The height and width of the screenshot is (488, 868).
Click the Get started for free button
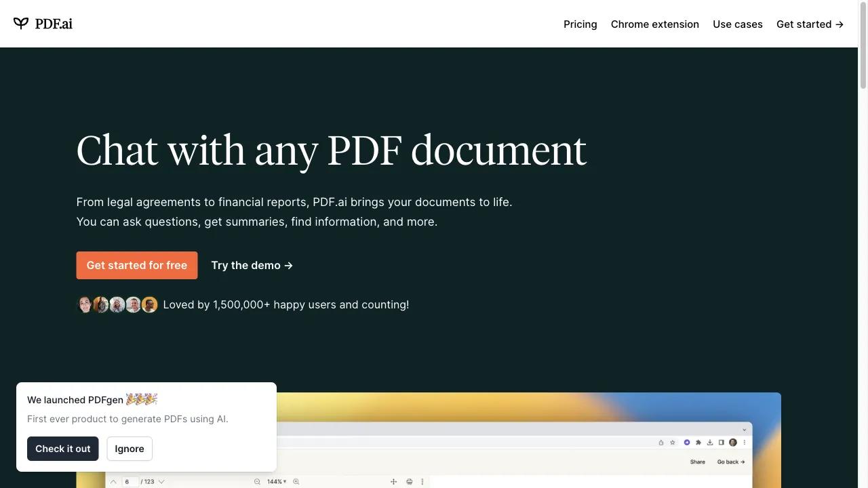coord(137,265)
